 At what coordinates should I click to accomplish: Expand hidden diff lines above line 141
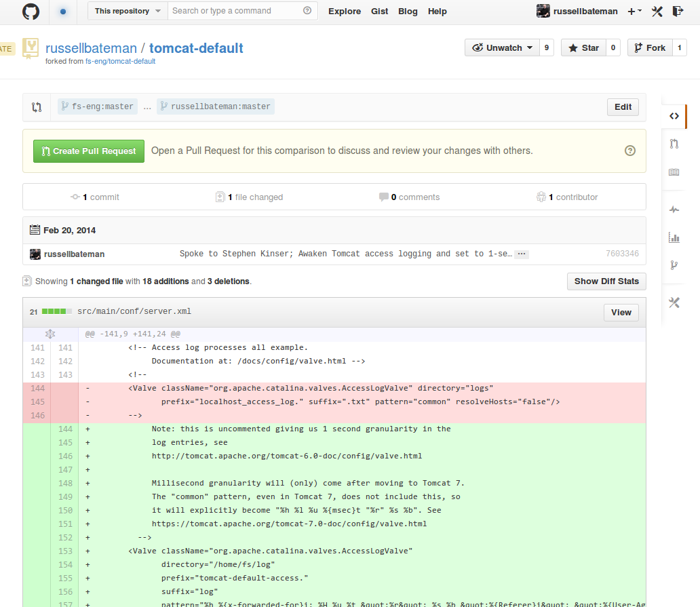(50, 334)
